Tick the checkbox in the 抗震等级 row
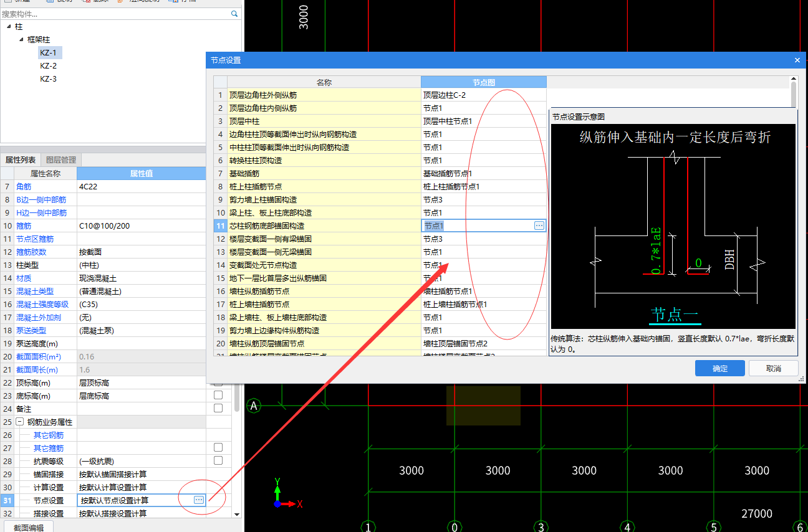The width and height of the screenshot is (808, 532). point(218,461)
